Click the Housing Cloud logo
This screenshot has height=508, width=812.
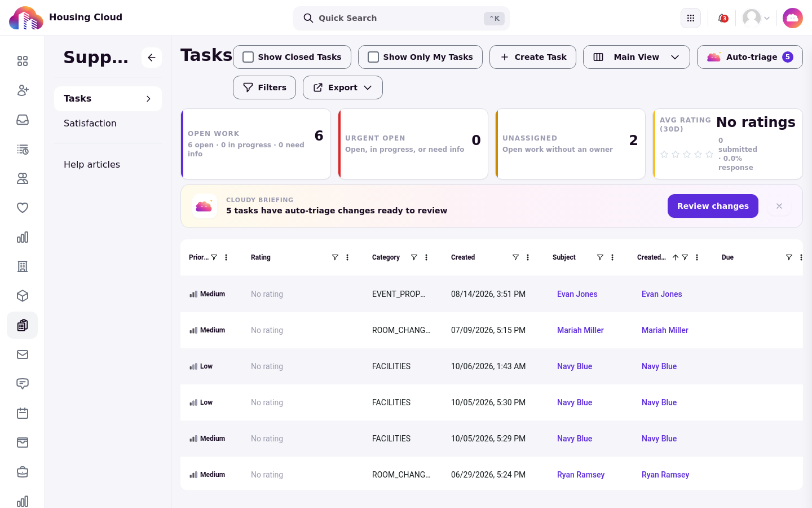pyautogui.click(x=26, y=18)
